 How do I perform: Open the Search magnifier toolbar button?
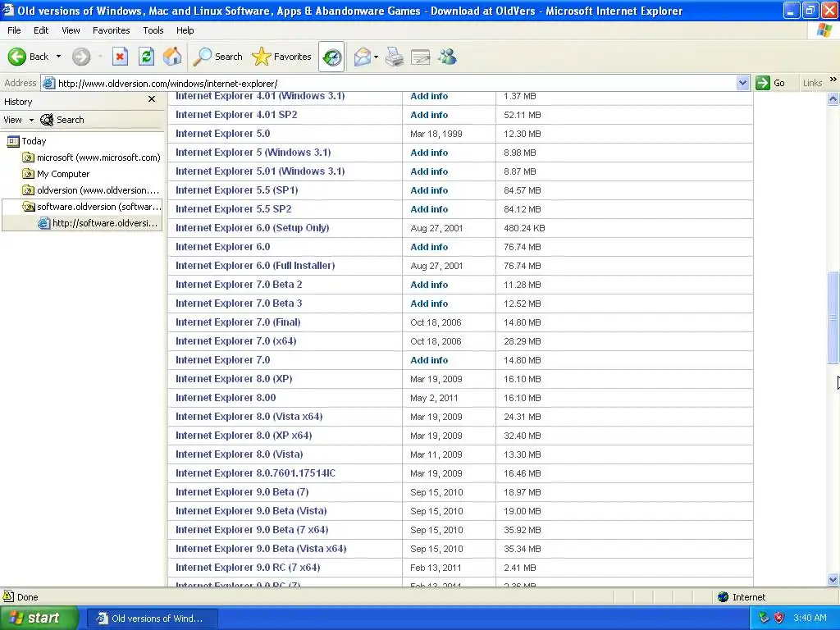(x=217, y=57)
